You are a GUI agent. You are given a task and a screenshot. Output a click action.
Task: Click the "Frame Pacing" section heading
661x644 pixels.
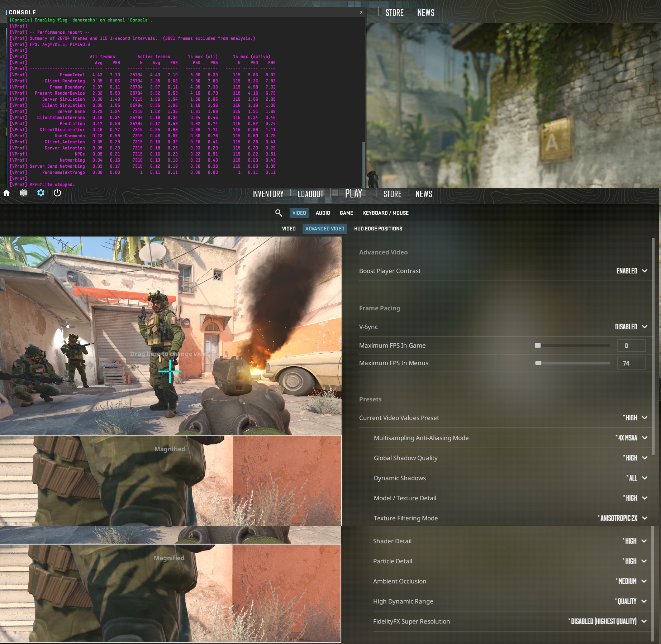click(380, 308)
